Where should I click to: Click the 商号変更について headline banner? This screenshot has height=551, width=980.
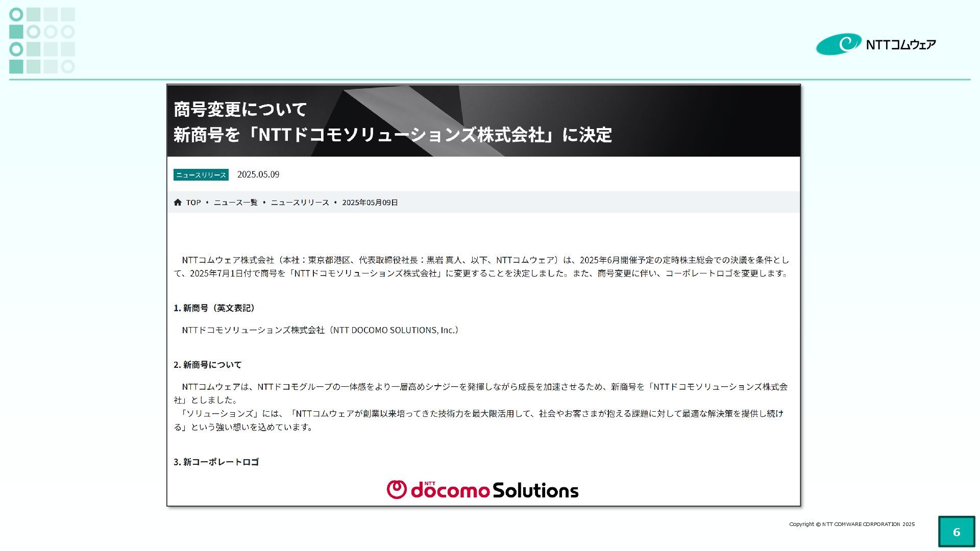240,109
